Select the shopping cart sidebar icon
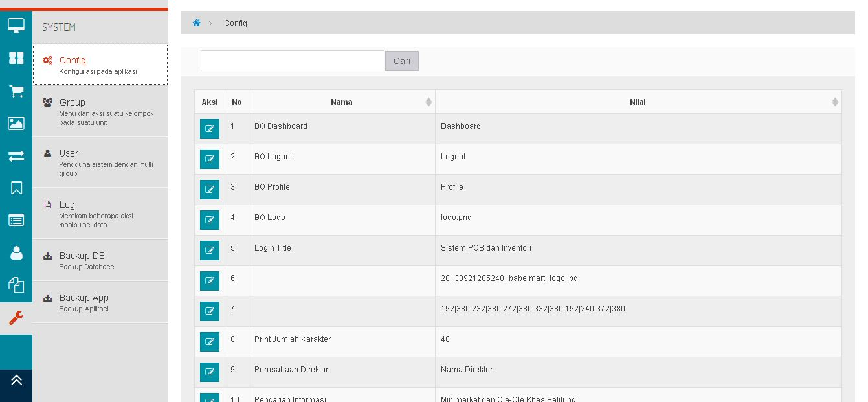Screen dimensions: 868x402 point(16,91)
